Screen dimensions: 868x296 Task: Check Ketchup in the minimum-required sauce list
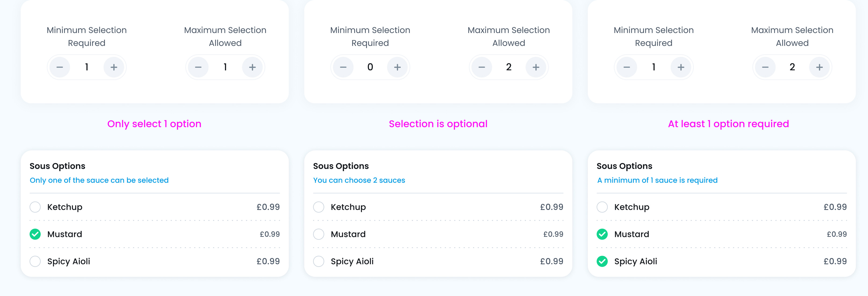click(602, 207)
